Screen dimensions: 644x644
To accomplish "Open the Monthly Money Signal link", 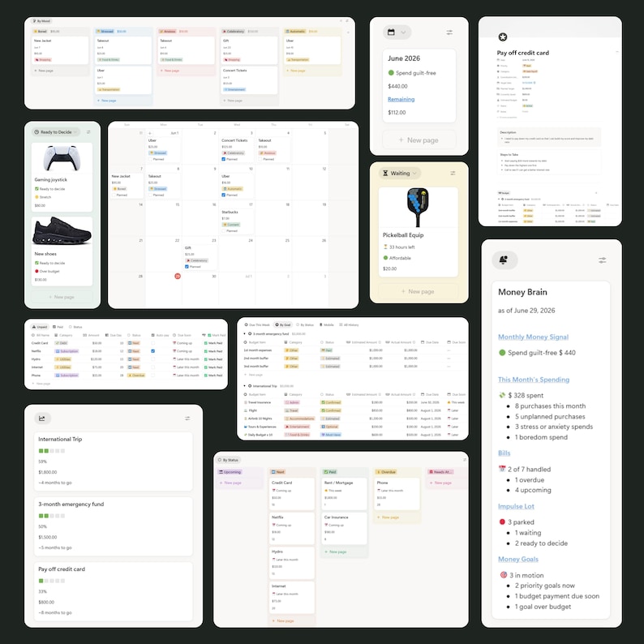I will pos(533,337).
